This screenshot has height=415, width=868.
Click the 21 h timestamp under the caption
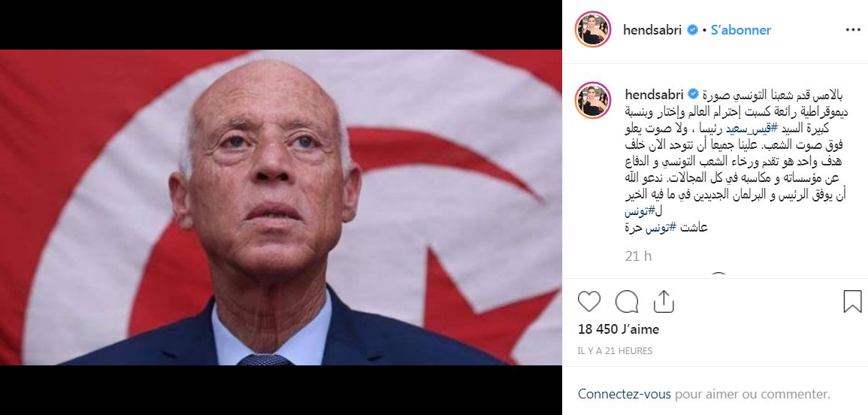point(638,256)
